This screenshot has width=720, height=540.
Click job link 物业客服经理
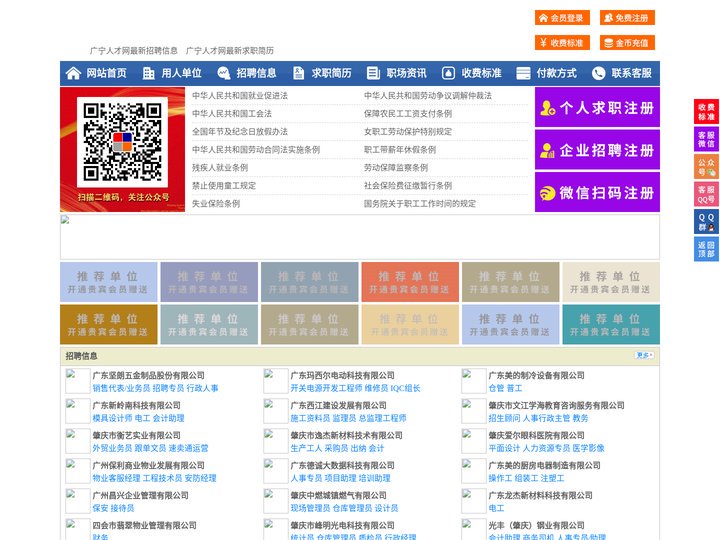tap(116, 478)
